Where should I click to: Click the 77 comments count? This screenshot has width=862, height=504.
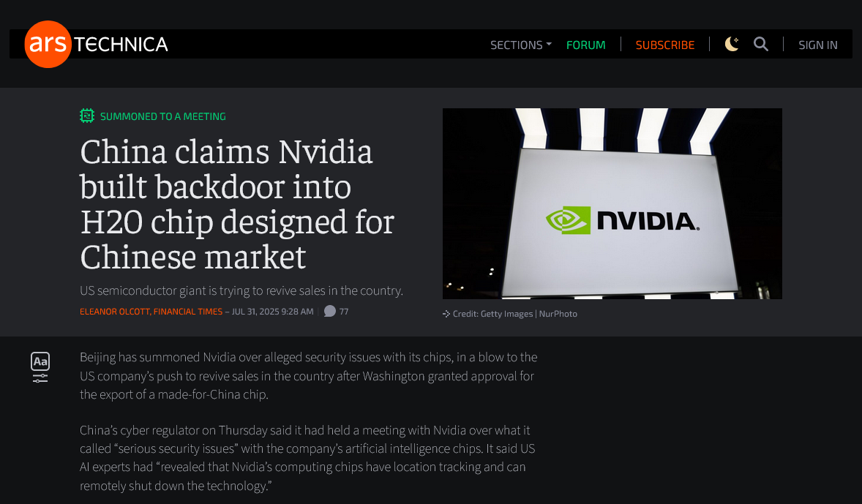344,312
